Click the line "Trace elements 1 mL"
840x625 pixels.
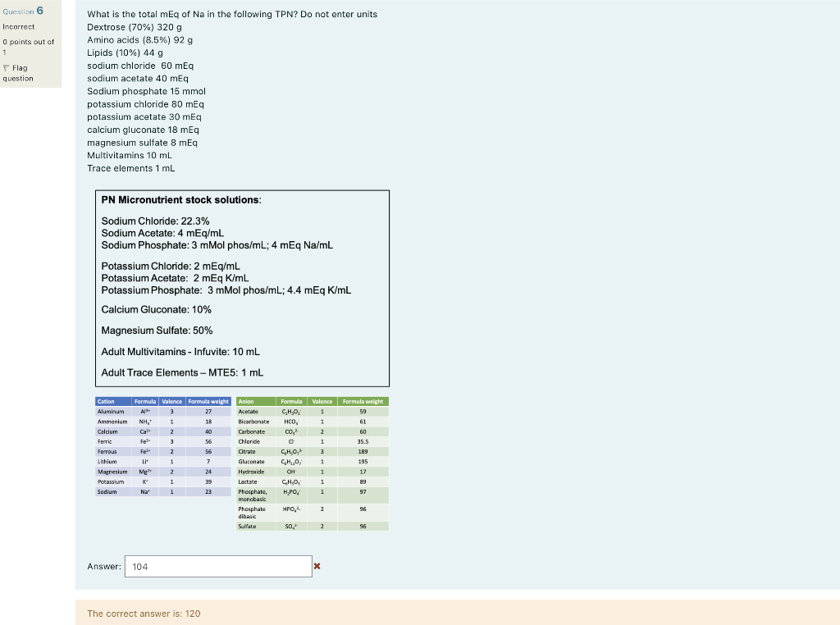point(131,168)
